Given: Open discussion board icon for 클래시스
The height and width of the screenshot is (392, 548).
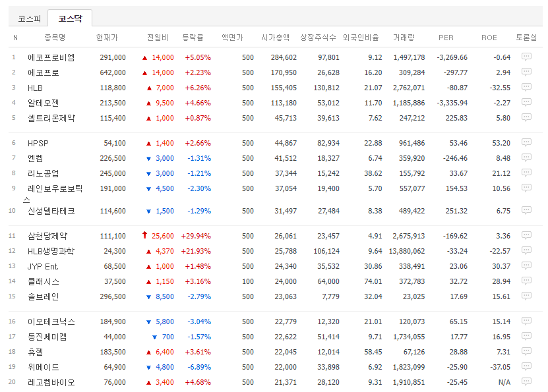Looking at the screenshot, I should point(526,281).
